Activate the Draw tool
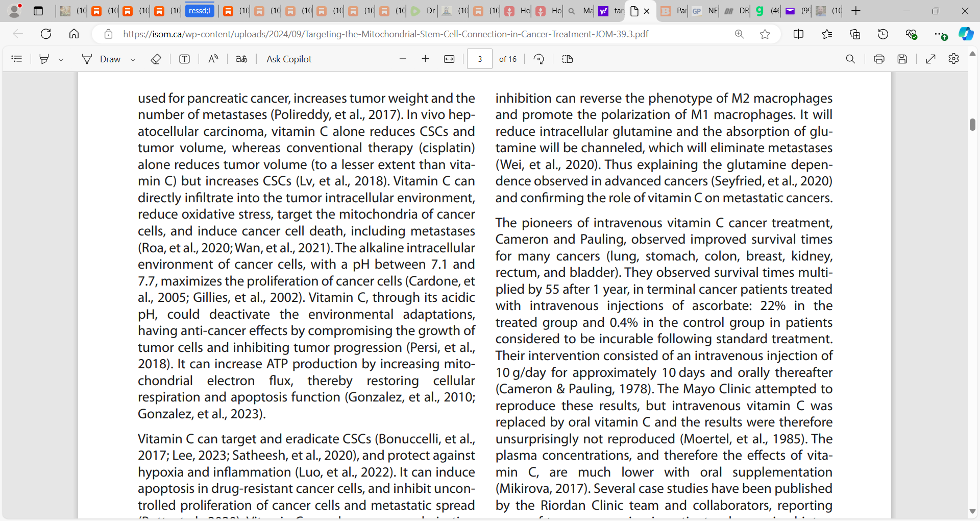Screen dimensions: 980x521 102,59
